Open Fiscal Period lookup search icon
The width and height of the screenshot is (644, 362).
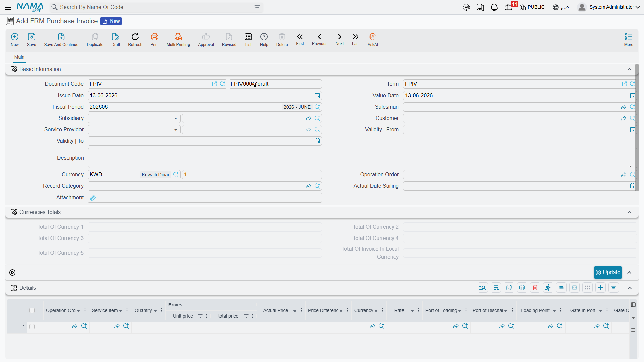317,107
